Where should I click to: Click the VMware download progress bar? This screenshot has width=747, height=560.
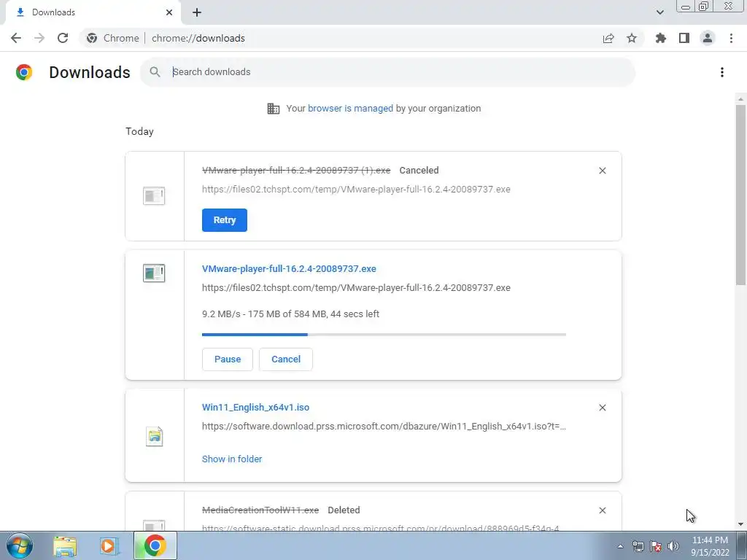click(x=384, y=335)
